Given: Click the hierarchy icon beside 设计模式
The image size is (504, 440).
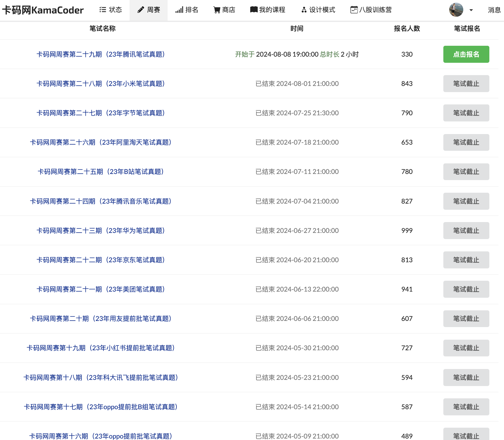Looking at the screenshot, I should tap(304, 10).
